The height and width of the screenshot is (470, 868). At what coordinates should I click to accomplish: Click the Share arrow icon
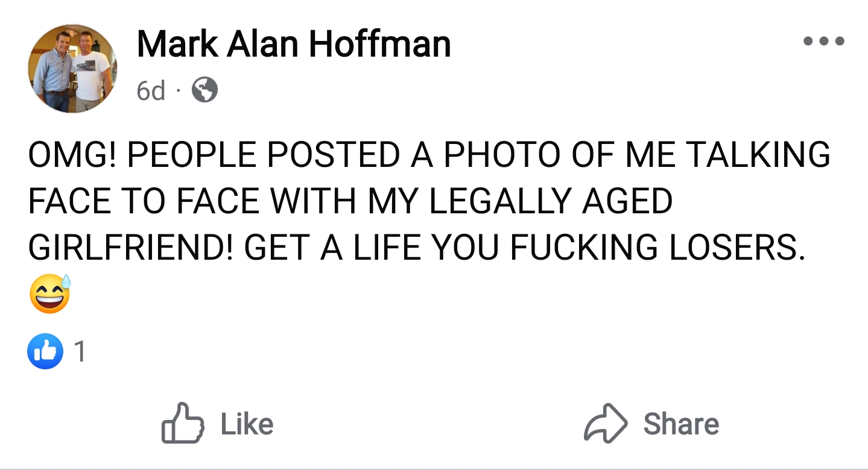[604, 424]
